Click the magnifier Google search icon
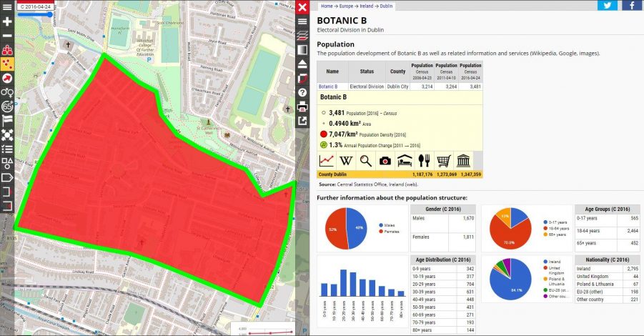 click(365, 161)
